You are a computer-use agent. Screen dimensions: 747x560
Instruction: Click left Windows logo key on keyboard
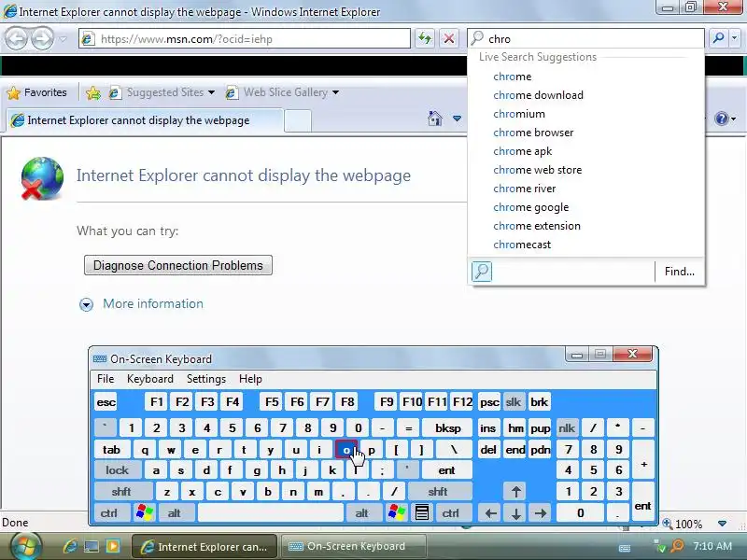coord(145,512)
